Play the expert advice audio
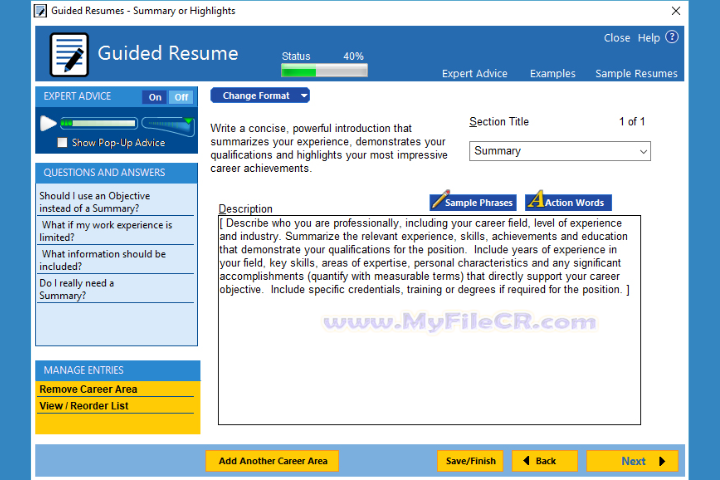 pos(48,123)
